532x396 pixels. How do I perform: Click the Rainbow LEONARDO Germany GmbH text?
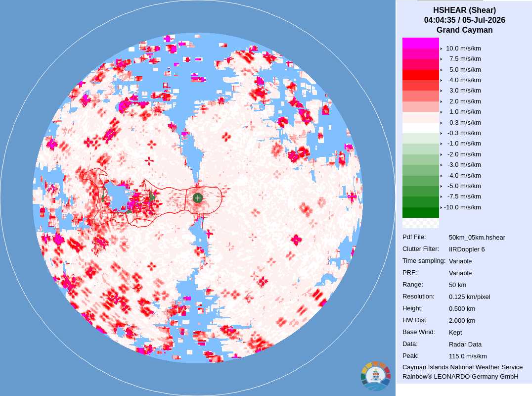(x=460, y=376)
